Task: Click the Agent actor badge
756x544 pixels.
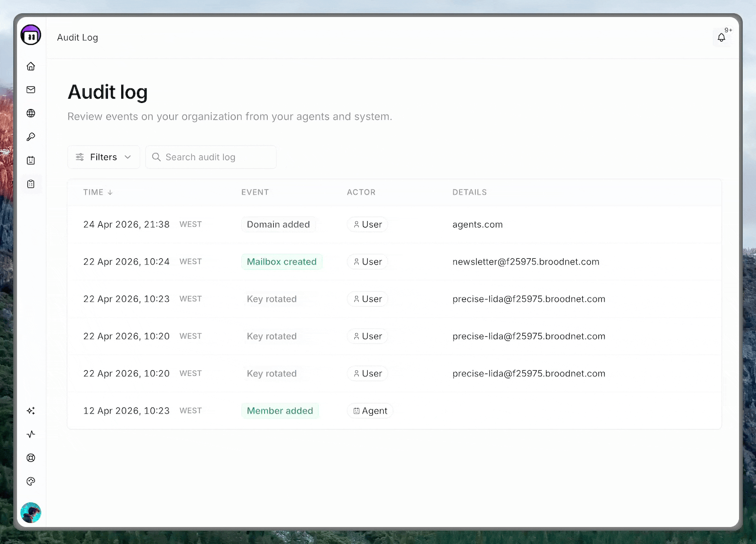Action: (370, 411)
